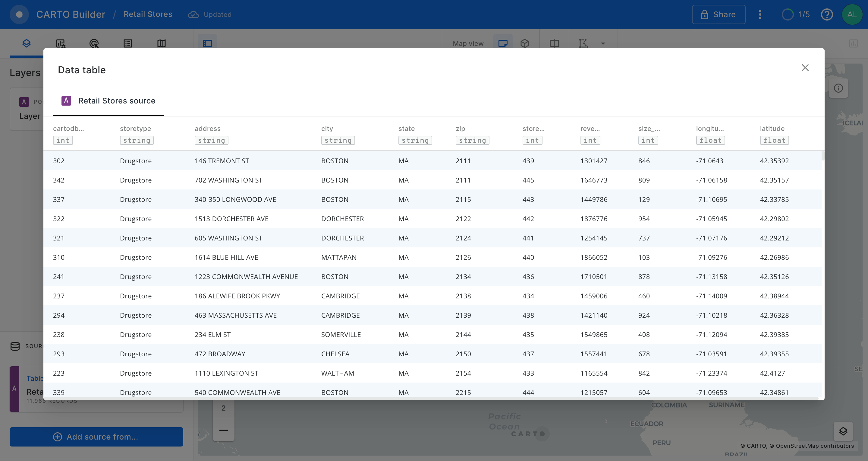This screenshot has height=461, width=868.
Task: Open the 1/5 onboarding progress indicator
Action: pyautogui.click(x=796, y=14)
